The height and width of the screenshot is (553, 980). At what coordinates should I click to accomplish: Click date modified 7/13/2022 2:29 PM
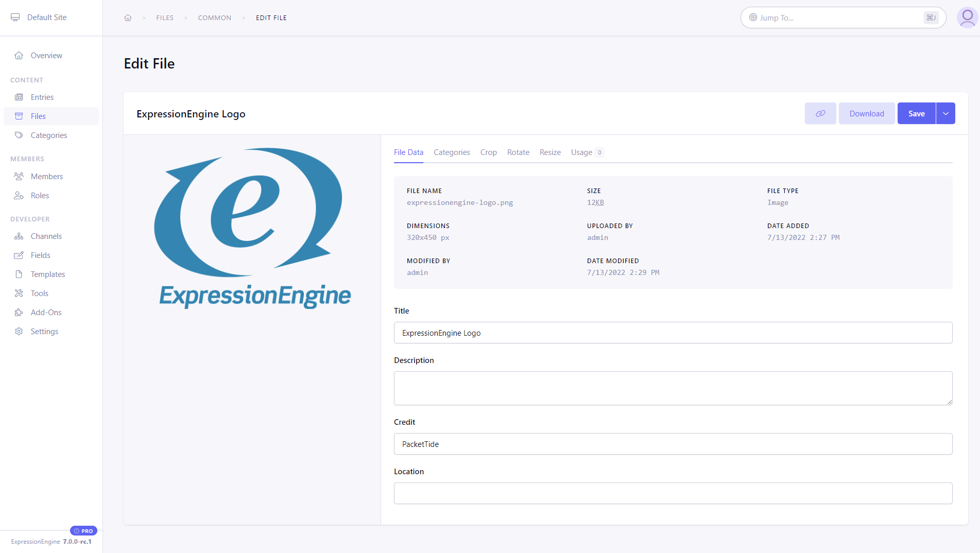point(623,272)
